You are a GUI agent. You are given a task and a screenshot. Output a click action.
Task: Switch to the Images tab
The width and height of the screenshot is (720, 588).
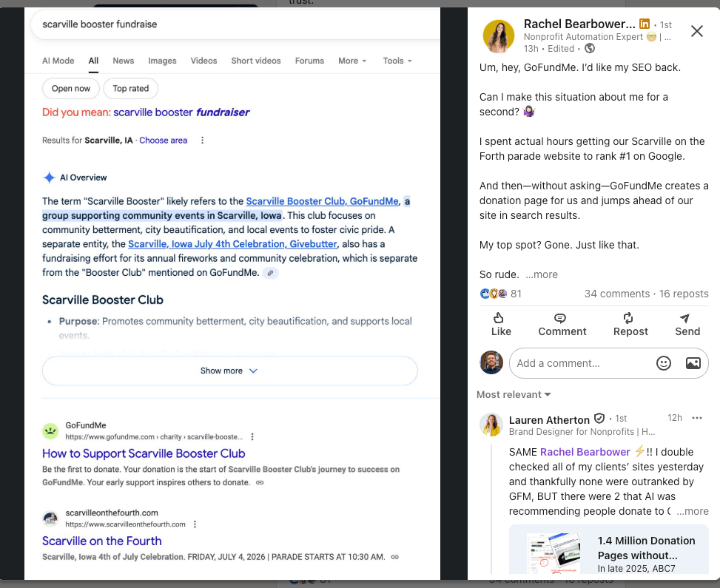(x=162, y=61)
